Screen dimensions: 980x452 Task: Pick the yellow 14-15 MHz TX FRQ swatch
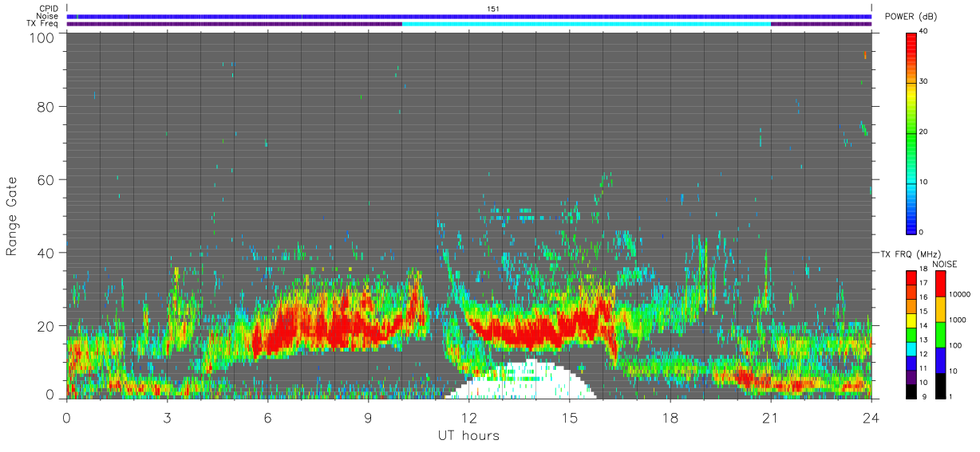tap(912, 320)
